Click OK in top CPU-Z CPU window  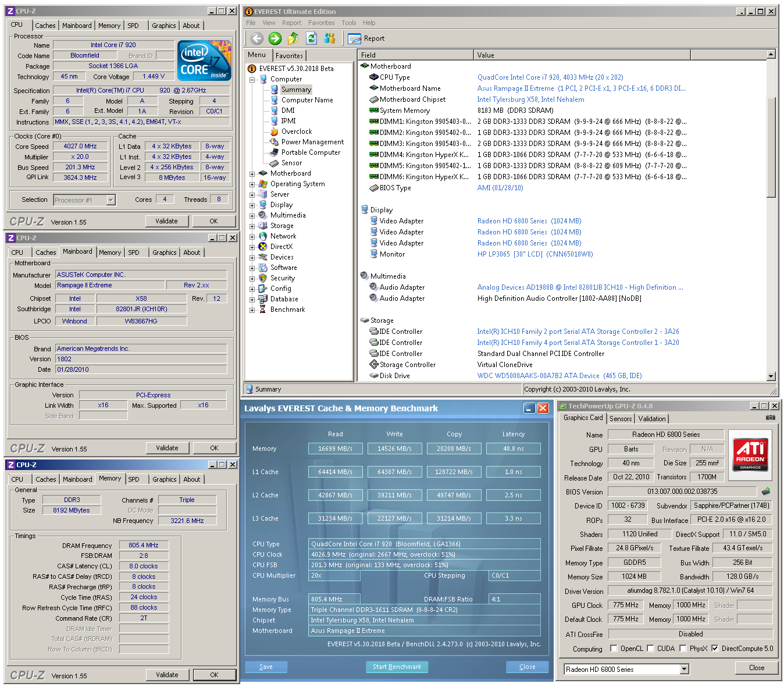pyautogui.click(x=213, y=221)
